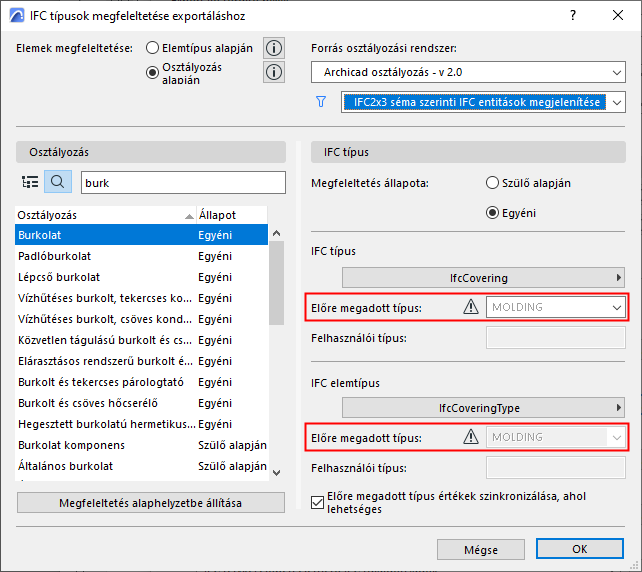
Task: Open the IfcCovering type popup menu
Action: pyautogui.click(x=484, y=277)
